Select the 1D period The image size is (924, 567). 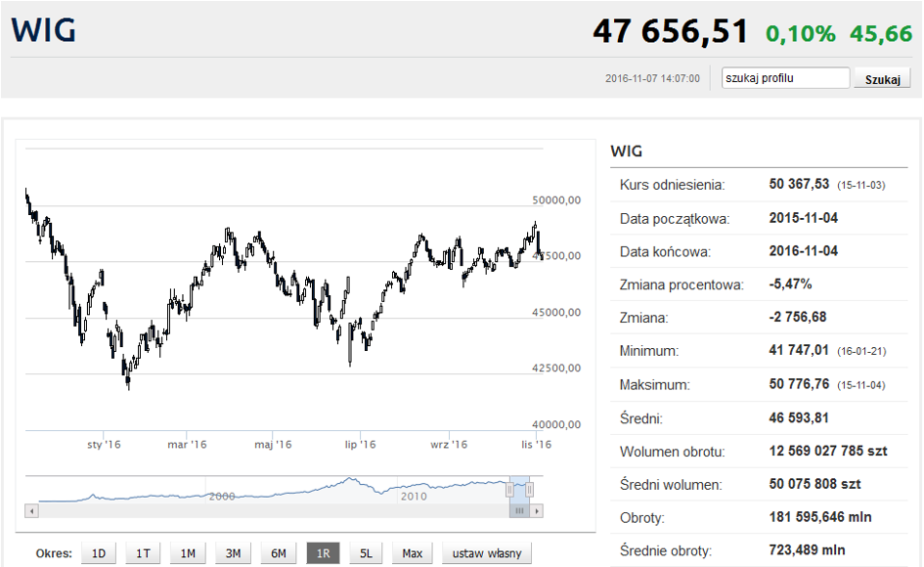(x=98, y=553)
